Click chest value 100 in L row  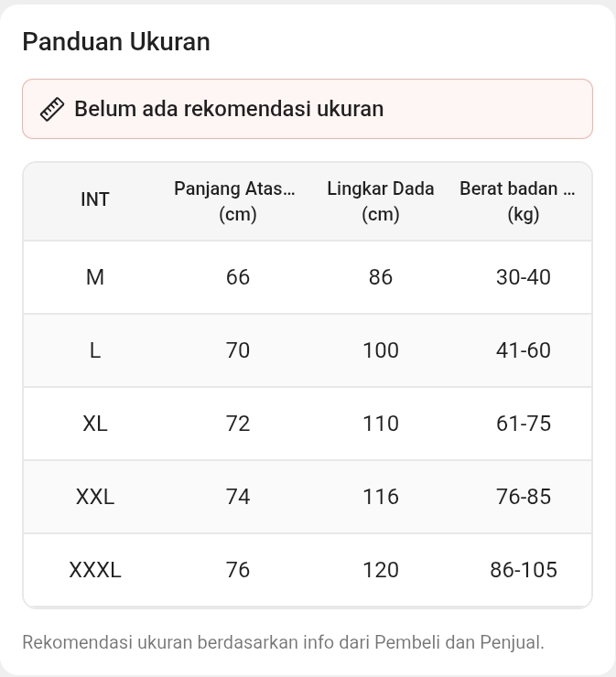380,350
